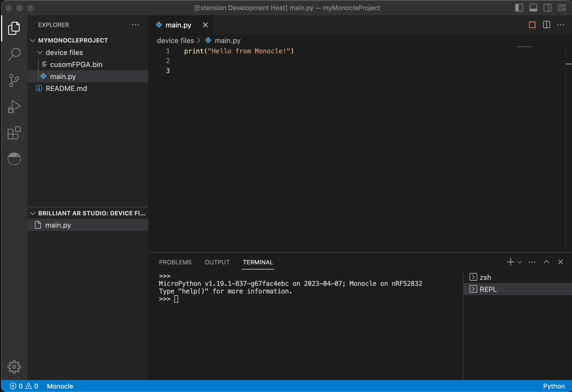The height and width of the screenshot is (392, 572).
Task: Open the Extensions view icon
Action: coord(14,133)
